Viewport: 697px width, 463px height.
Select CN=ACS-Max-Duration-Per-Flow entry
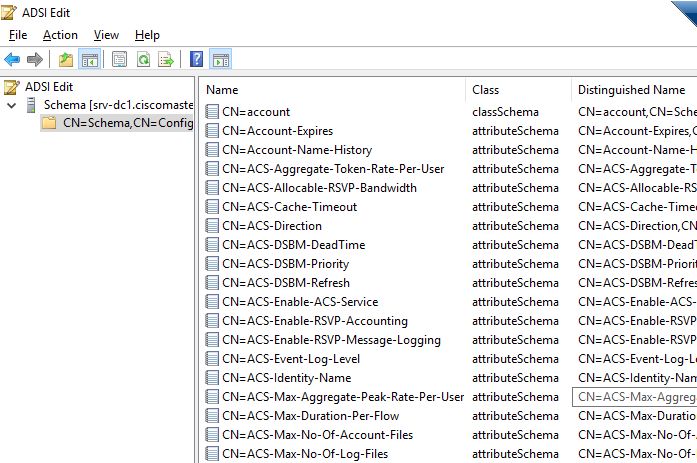pos(310,416)
